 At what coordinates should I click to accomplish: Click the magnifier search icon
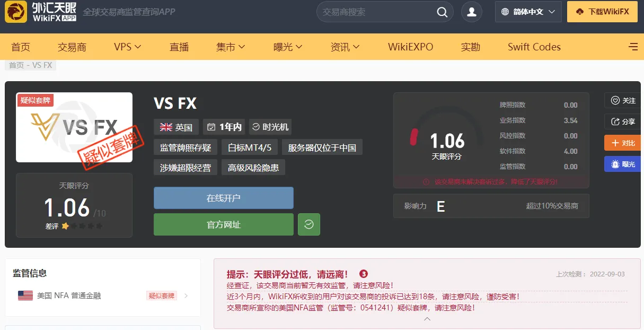coord(442,12)
